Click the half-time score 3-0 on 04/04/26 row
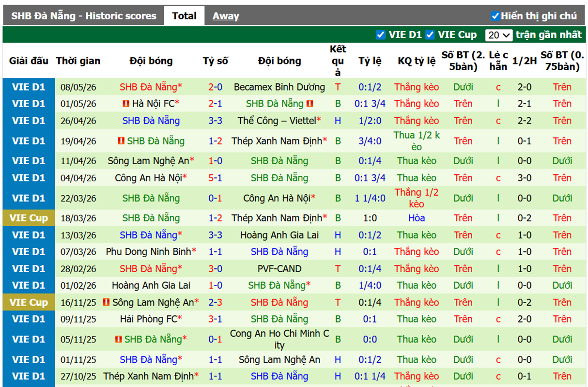Viewport: 588px width, 387px height. tap(525, 178)
